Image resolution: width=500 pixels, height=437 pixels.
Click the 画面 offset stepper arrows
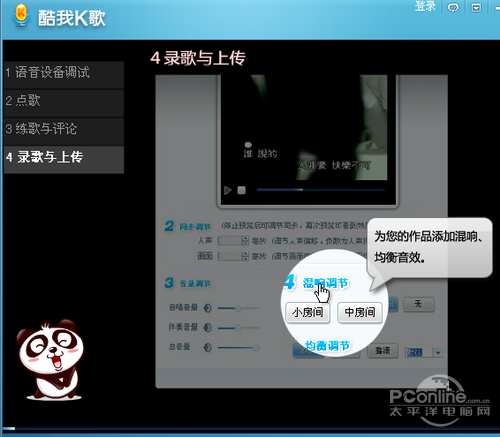[245, 256]
